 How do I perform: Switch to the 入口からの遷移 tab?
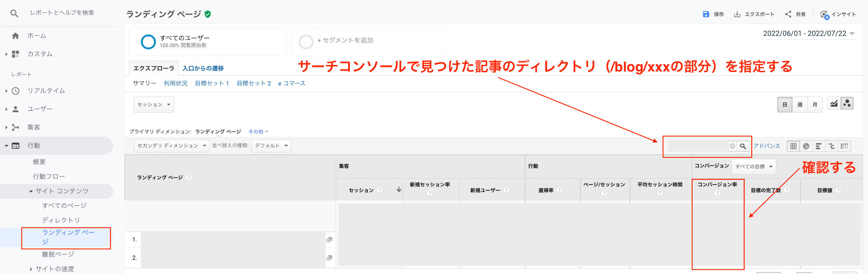pos(203,68)
